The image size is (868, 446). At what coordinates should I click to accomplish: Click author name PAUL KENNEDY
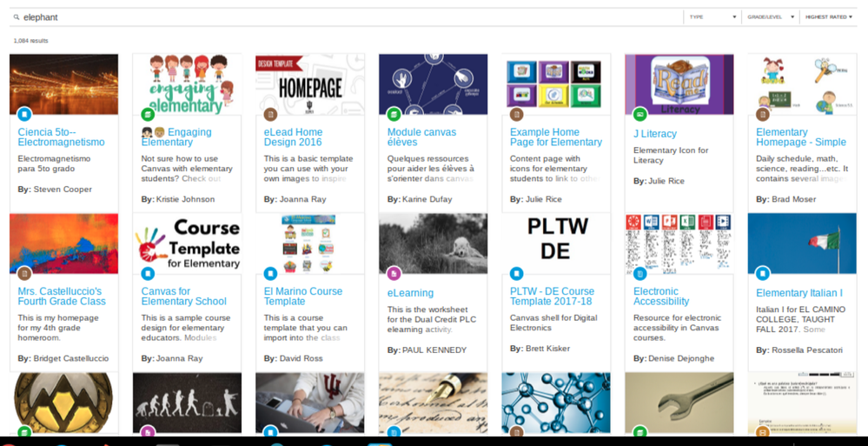tap(434, 350)
